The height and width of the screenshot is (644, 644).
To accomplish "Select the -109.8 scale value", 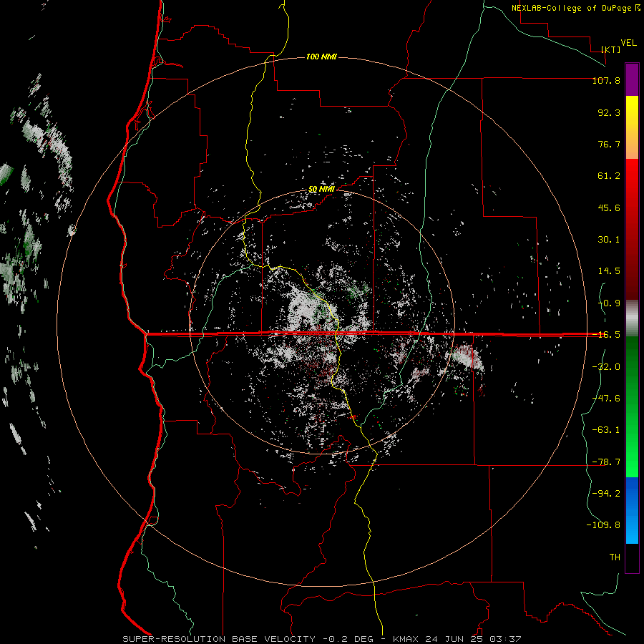I will [x=603, y=525].
